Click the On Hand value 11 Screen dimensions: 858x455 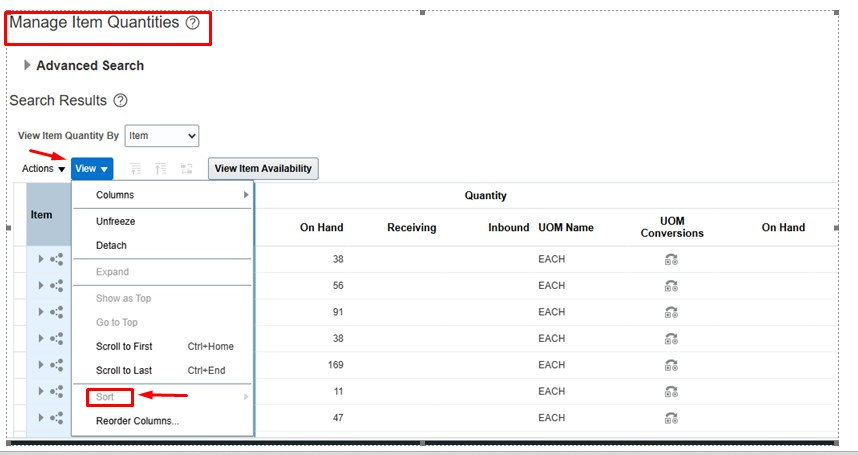tap(338, 391)
